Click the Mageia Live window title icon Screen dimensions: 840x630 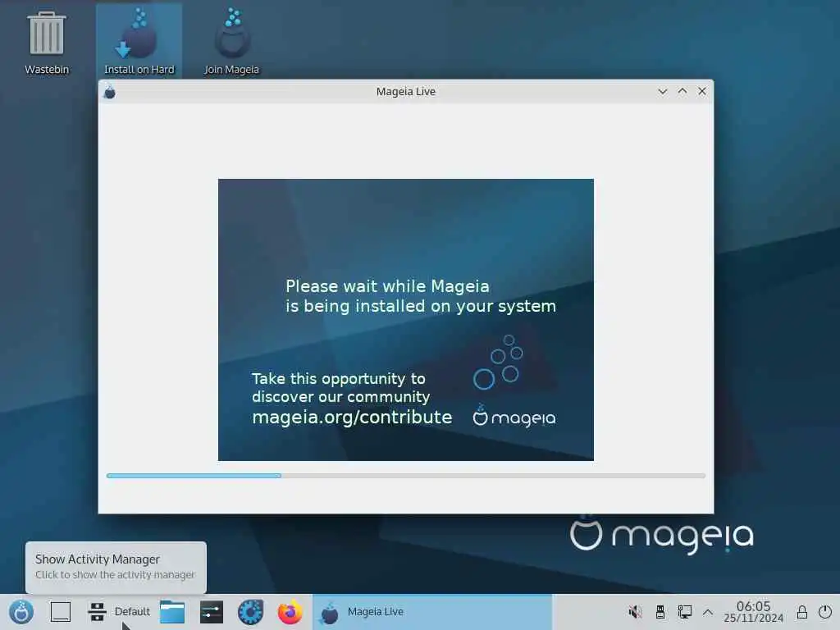point(110,92)
